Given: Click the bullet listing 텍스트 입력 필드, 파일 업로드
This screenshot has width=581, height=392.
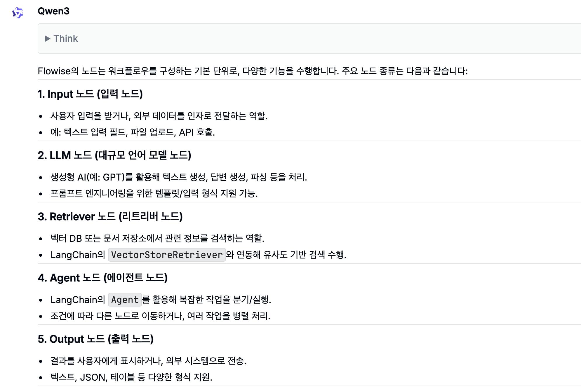Looking at the screenshot, I should click(133, 132).
